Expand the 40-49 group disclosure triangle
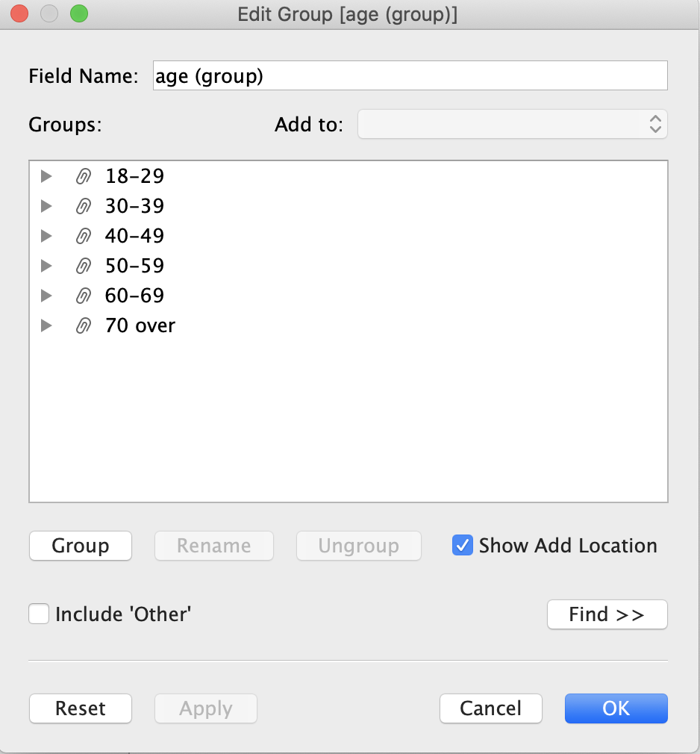Screen dimensions: 700x754 pos(46,236)
